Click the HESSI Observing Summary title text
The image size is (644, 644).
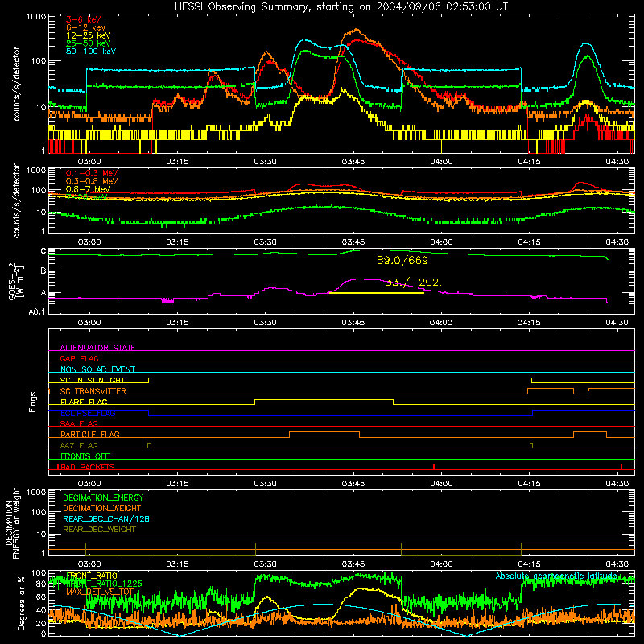click(341, 7)
